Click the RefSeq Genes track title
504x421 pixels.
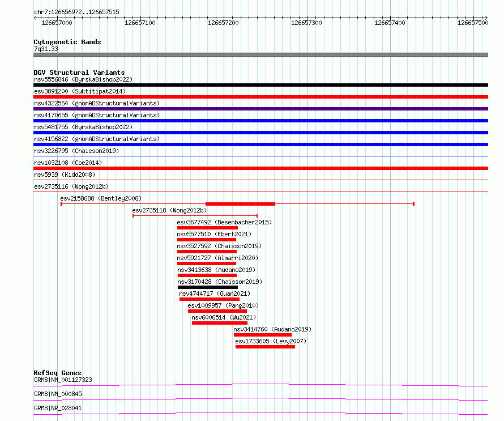[x=57, y=373]
